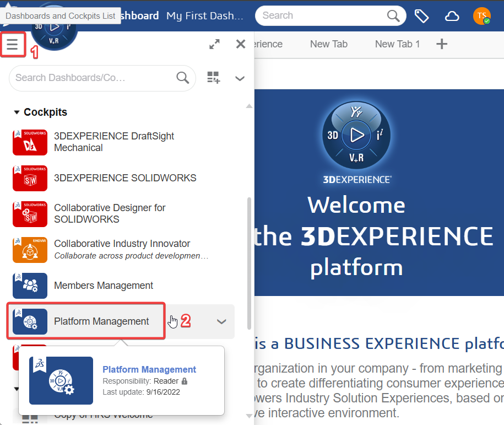
Task: Click the Platform Management thumbnail in tooltip
Action: click(61, 380)
